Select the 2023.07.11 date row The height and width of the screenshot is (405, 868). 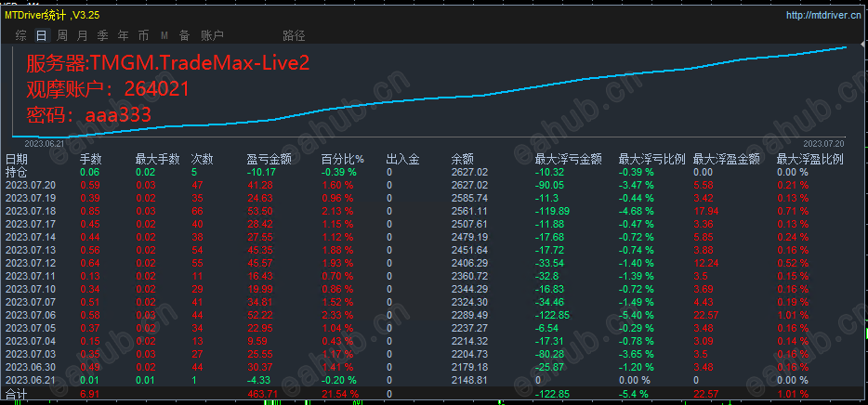(30, 276)
